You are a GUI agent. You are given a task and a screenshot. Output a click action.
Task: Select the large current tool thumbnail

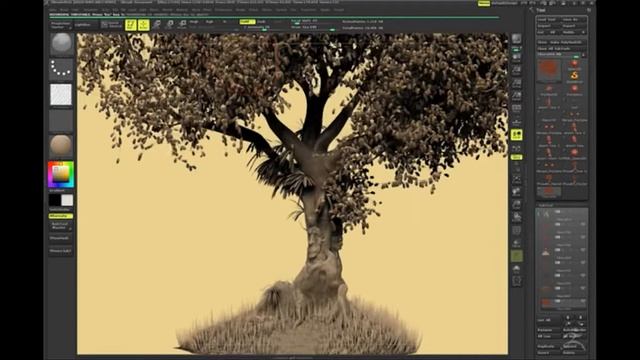[549, 70]
